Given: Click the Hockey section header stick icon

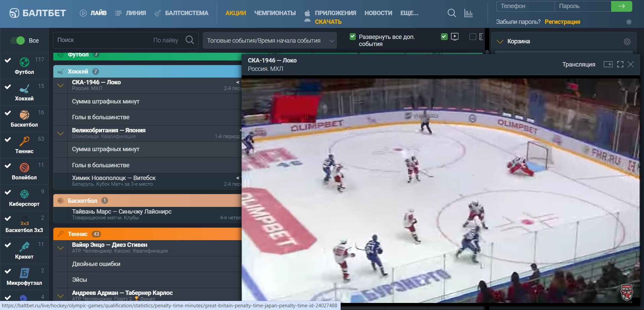Looking at the screenshot, I should pos(60,72).
